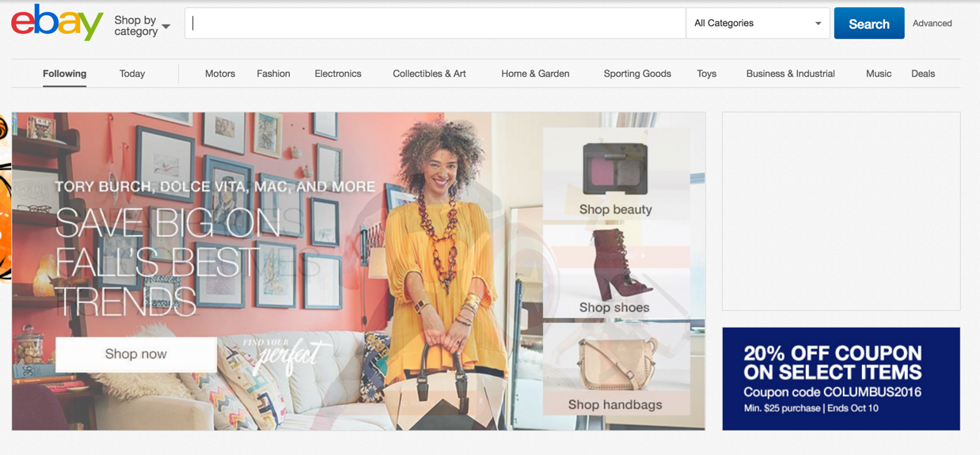This screenshot has height=455, width=980.
Task: Select the Shop beauty label
Action: point(615,209)
